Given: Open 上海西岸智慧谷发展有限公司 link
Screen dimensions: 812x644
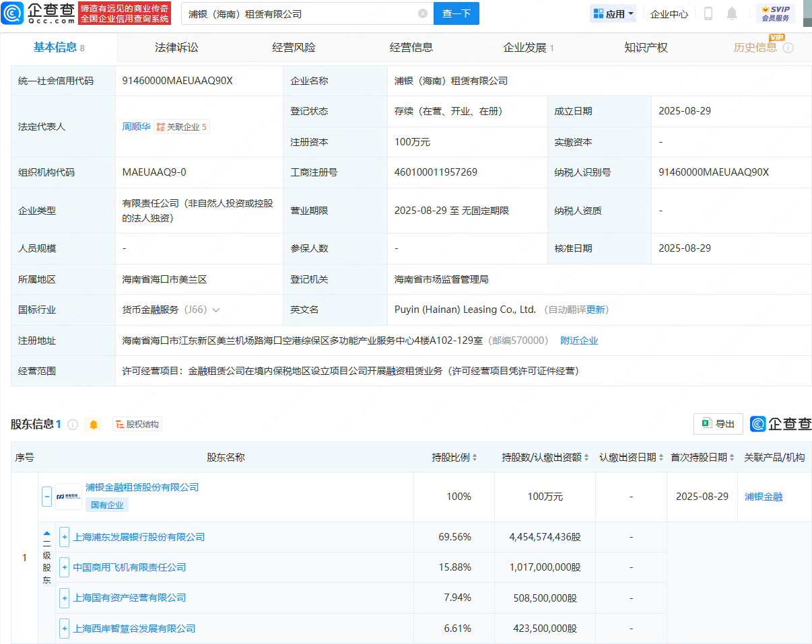Looking at the screenshot, I should 134,629.
